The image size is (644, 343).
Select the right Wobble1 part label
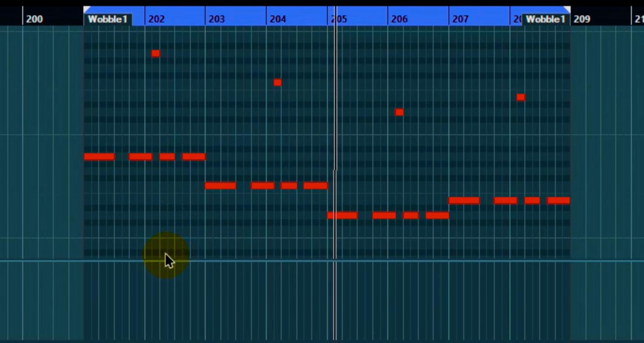point(545,19)
